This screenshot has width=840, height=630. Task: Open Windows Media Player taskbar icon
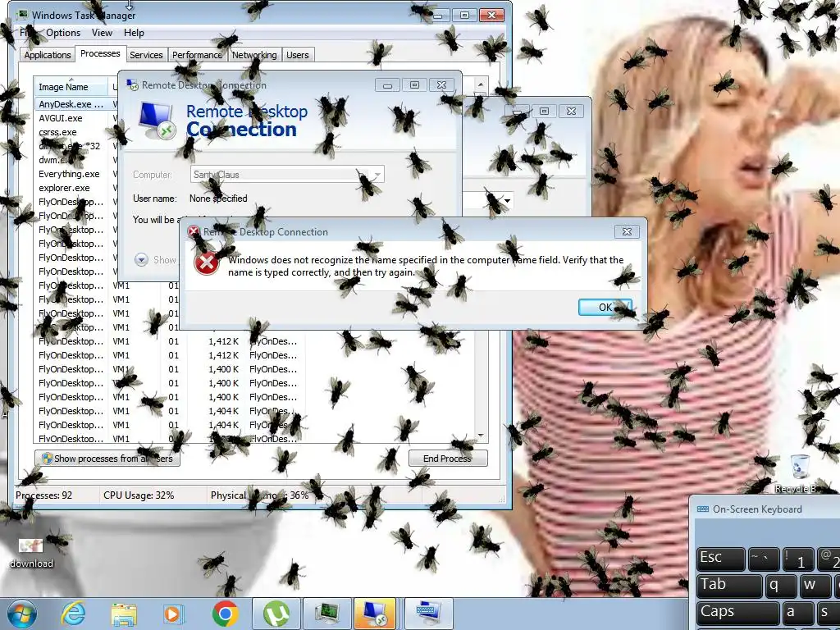coord(173,614)
